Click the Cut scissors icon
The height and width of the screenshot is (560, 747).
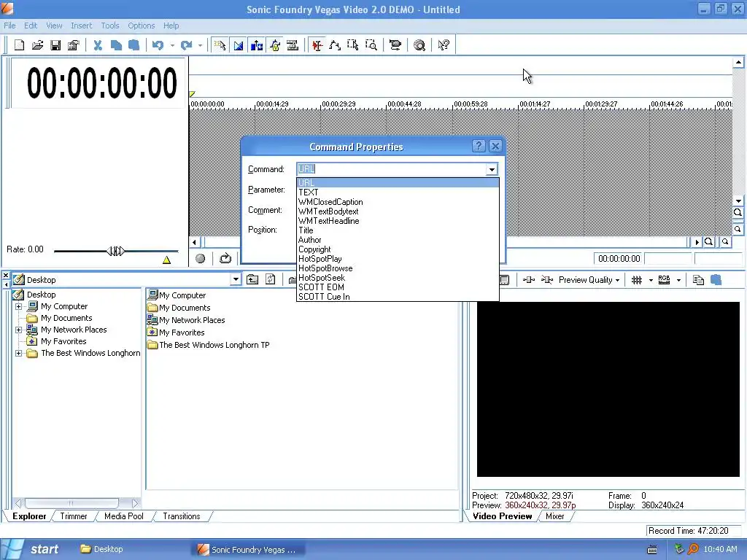point(98,45)
